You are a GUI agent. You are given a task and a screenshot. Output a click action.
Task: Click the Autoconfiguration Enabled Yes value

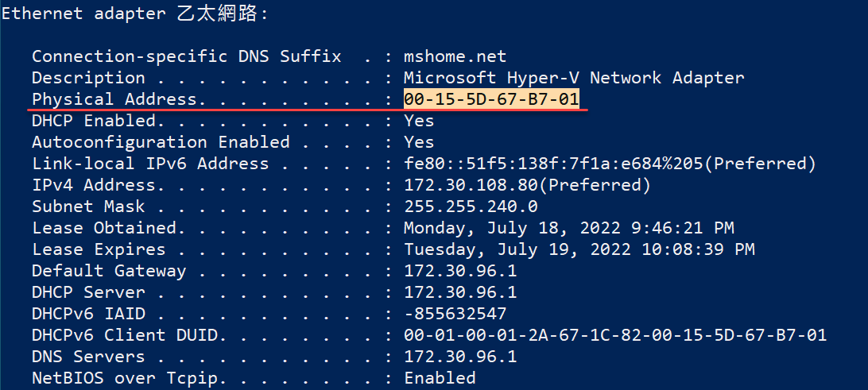click(419, 142)
